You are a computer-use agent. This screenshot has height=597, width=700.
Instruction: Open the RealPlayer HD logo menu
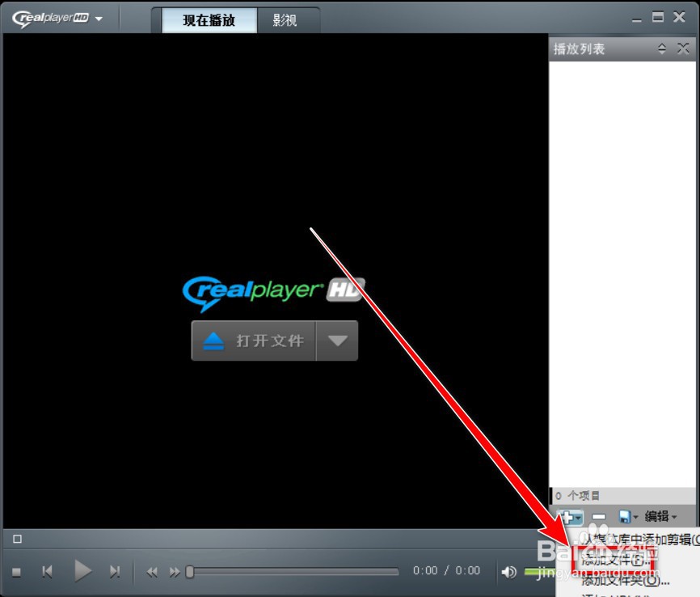[x=57, y=19]
